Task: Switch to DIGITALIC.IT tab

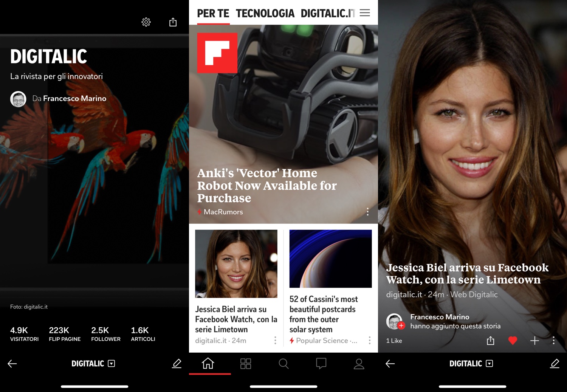Action: 328,14
